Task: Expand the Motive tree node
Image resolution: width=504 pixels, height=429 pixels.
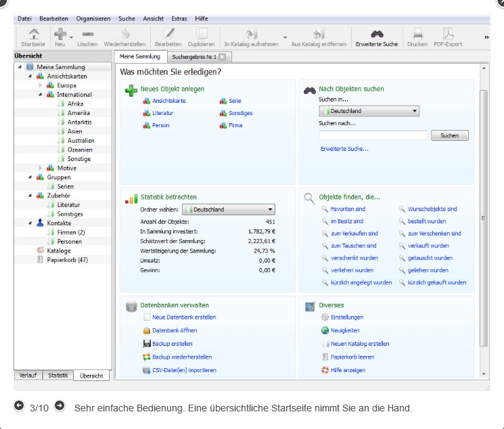Action: [x=41, y=168]
